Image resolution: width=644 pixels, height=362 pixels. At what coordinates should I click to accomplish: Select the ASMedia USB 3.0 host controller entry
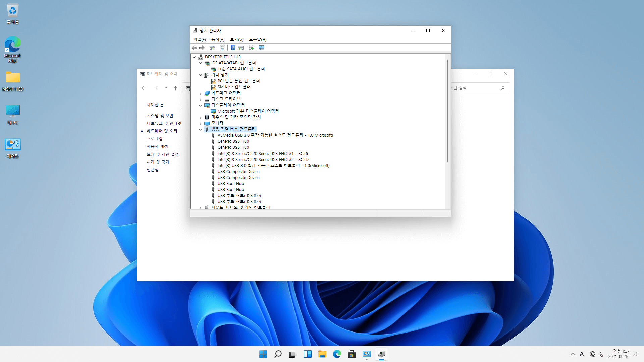pyautogui.click(x=275, y=135)
